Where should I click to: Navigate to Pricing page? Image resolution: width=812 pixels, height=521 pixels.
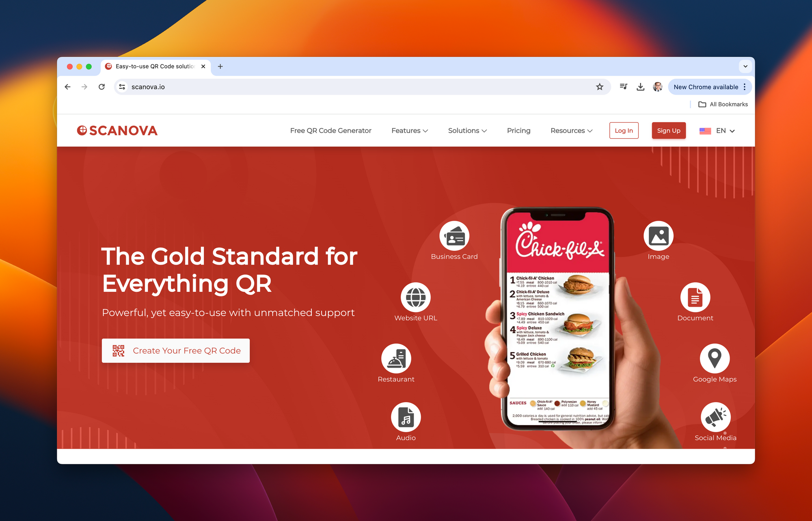click(x=518, y=130)
